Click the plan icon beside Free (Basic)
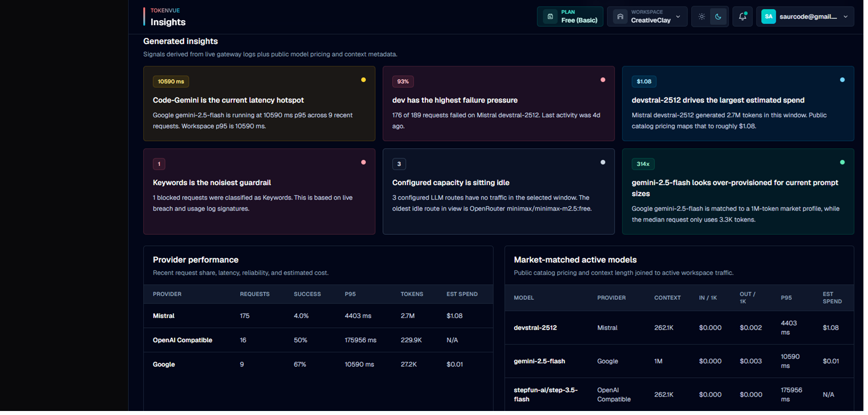 pyautogui.click(x=550, y=17)
